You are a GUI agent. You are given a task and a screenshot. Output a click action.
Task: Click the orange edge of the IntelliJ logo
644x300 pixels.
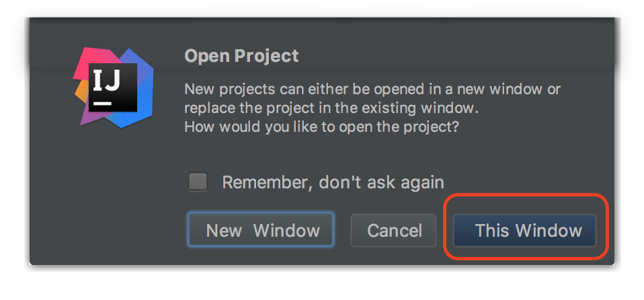81,93
